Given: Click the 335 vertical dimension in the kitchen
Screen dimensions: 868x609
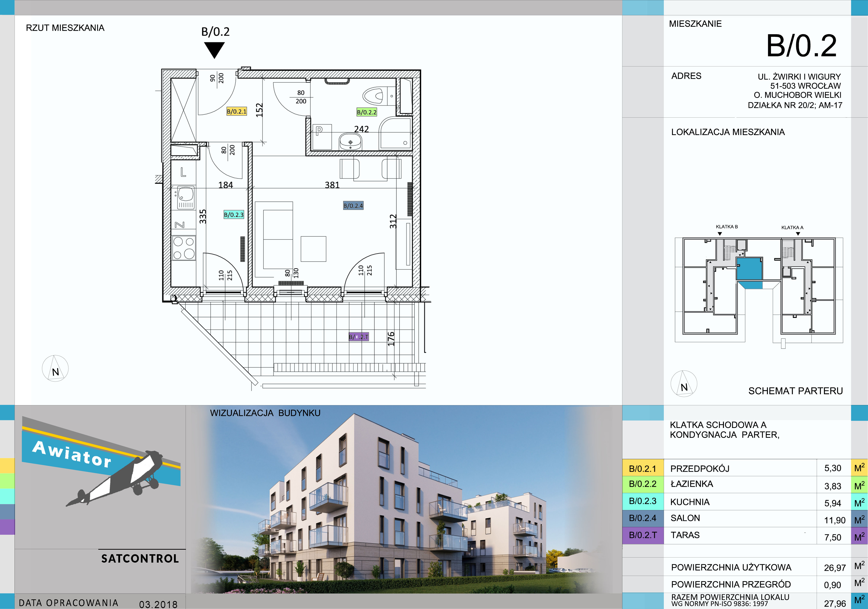Looking at the screenshot, I should (x=203, y=217).
